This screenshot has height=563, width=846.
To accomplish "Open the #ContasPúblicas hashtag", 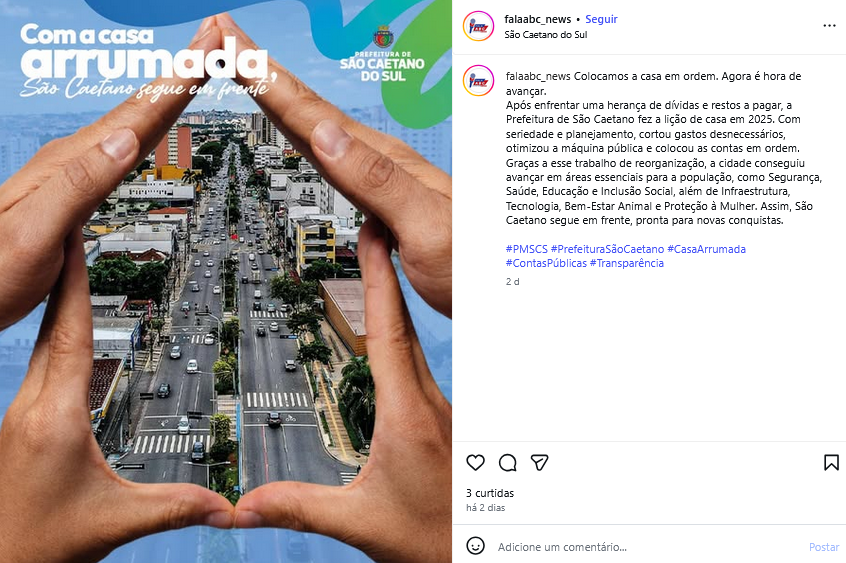I will (546, 263).
